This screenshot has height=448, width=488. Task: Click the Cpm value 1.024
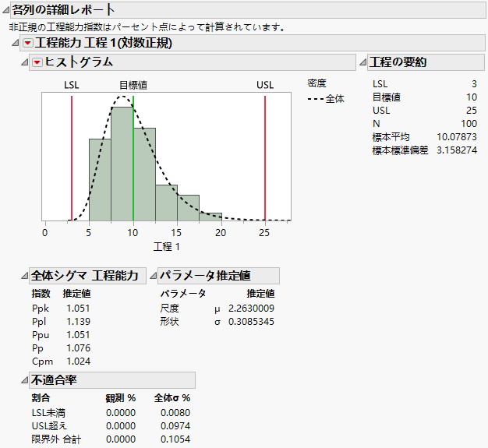pyautogui.click(x=79, y=362)
